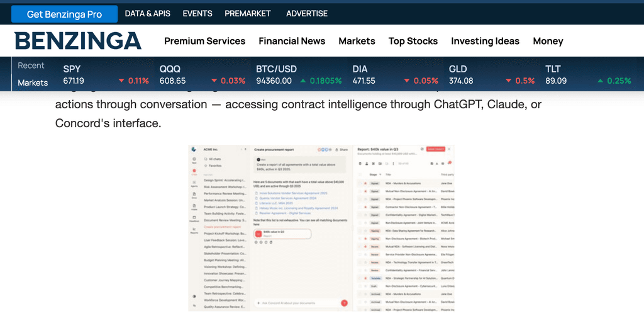Viewport: 644px width, 323px height.
Task: Click the Concord interface screenshot image
Action: pos(321,228)
